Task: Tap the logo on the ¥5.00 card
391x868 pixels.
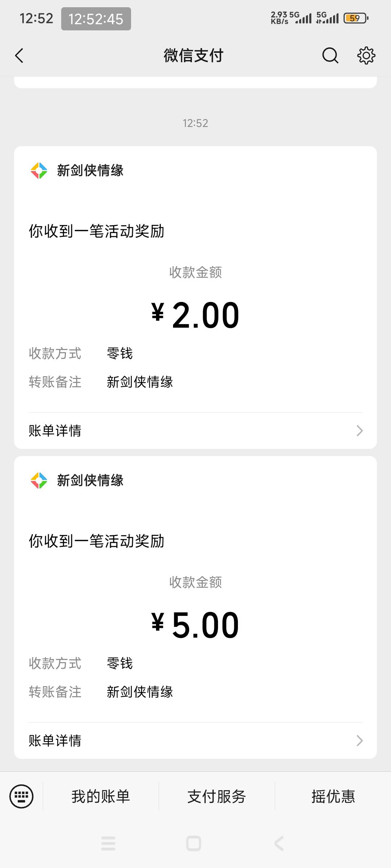Action: click(x=39, y=481)
